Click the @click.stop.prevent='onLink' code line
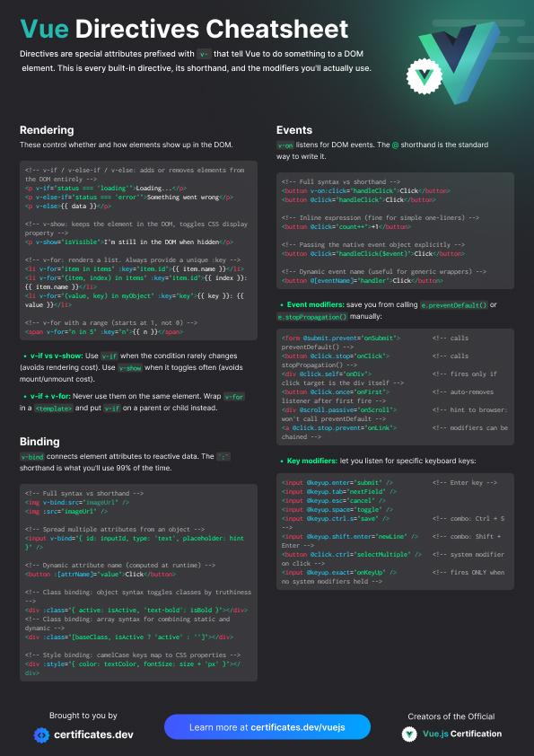Image resolution: width=534 pixels, height=756 pixels. pyautogui.click(x=339, y=427)
